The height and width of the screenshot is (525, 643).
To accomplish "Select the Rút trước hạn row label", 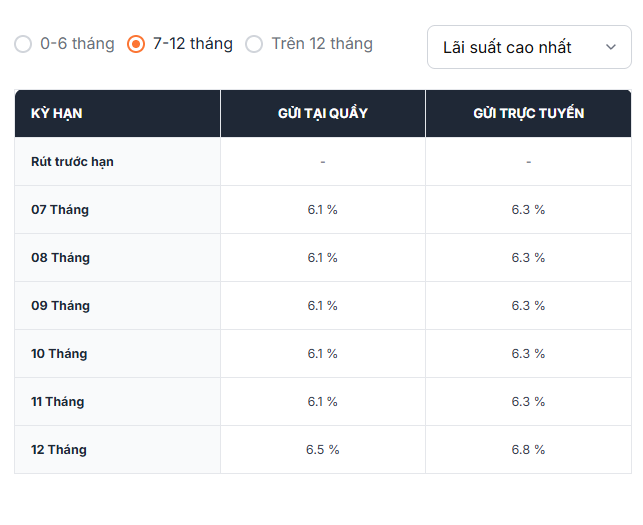I will 72,162.
